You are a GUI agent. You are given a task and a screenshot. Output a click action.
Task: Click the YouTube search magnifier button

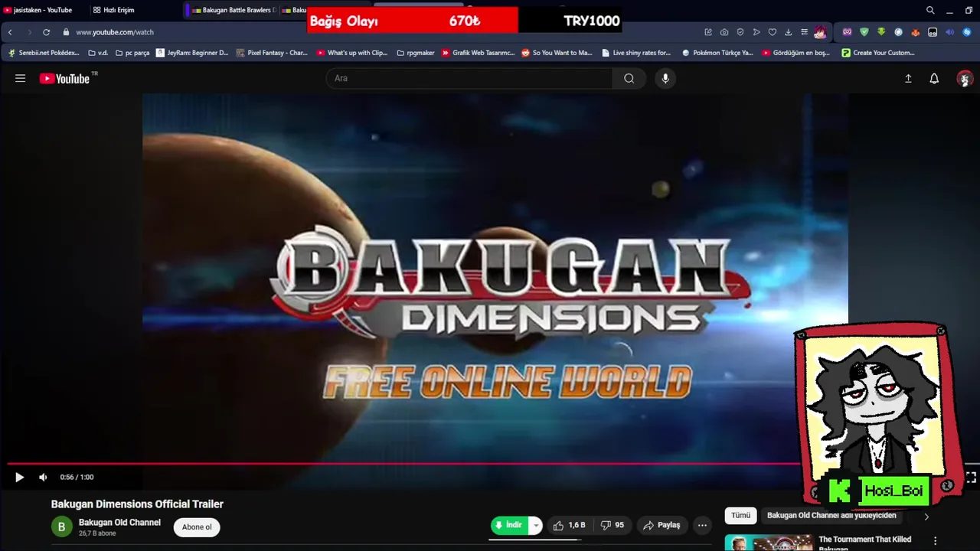629,78
